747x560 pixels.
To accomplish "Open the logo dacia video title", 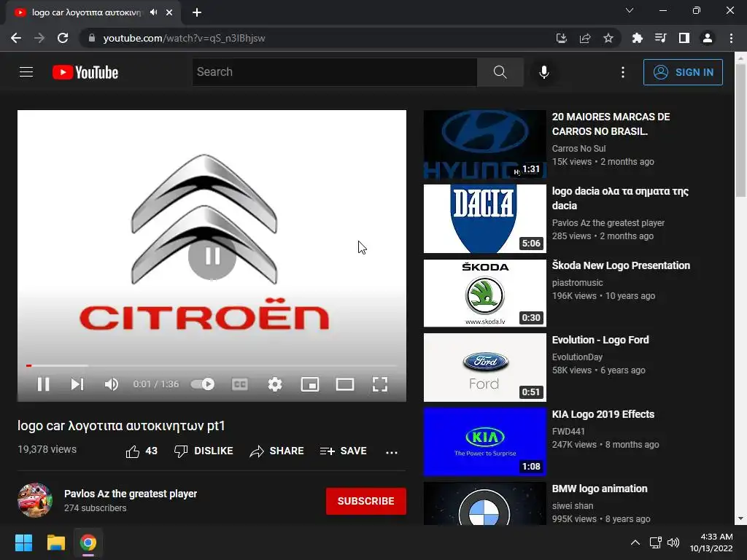I will click(x=620, y=198).
